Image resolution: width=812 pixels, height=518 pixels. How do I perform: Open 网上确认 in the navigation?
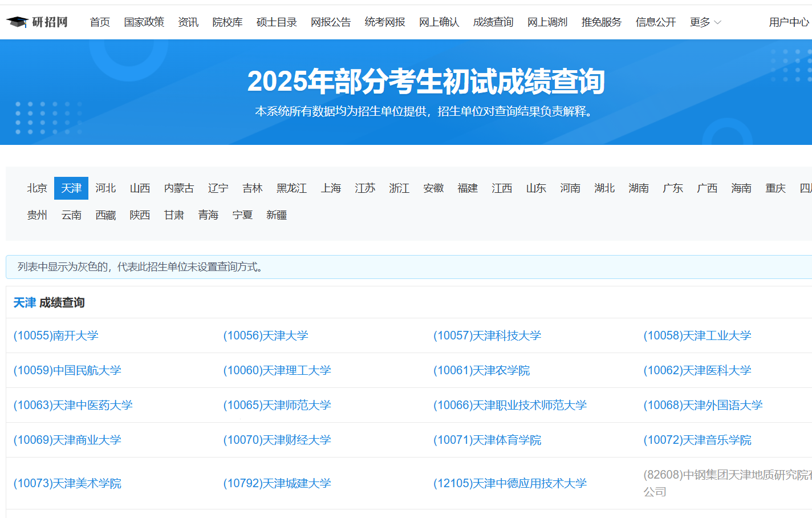pos(439,22)
